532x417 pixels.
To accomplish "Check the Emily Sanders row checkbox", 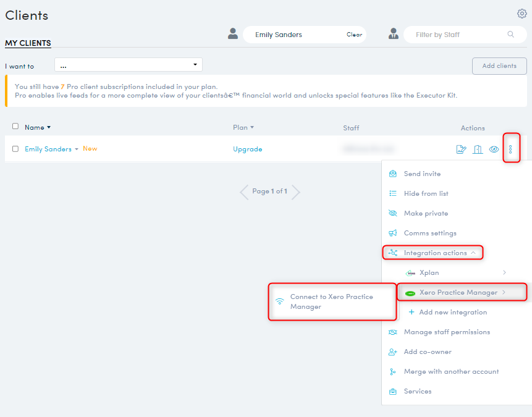I will [x=15, y=149].
